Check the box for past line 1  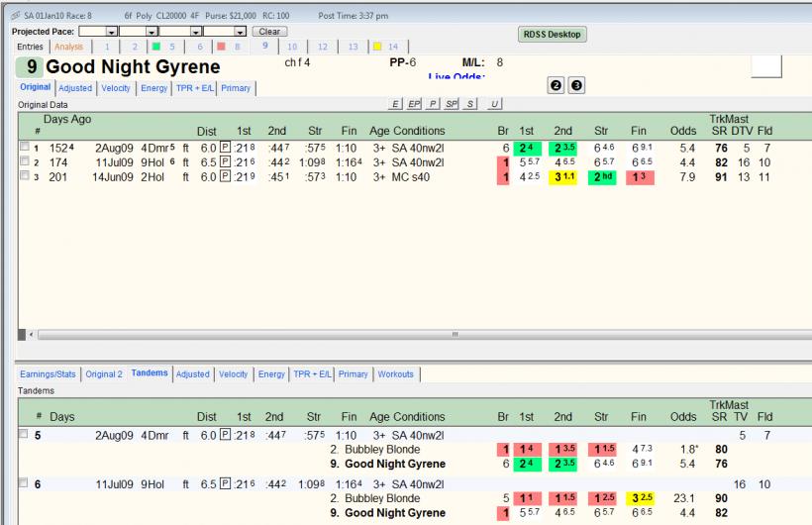click(25, 147)
